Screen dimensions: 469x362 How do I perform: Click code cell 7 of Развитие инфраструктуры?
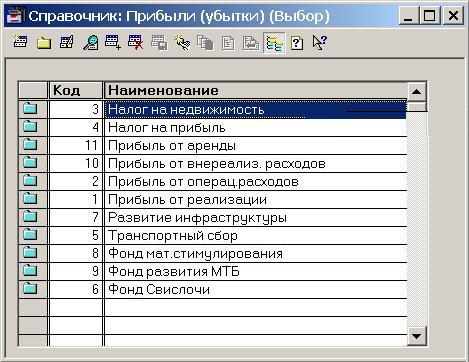[x=76, y=218]
